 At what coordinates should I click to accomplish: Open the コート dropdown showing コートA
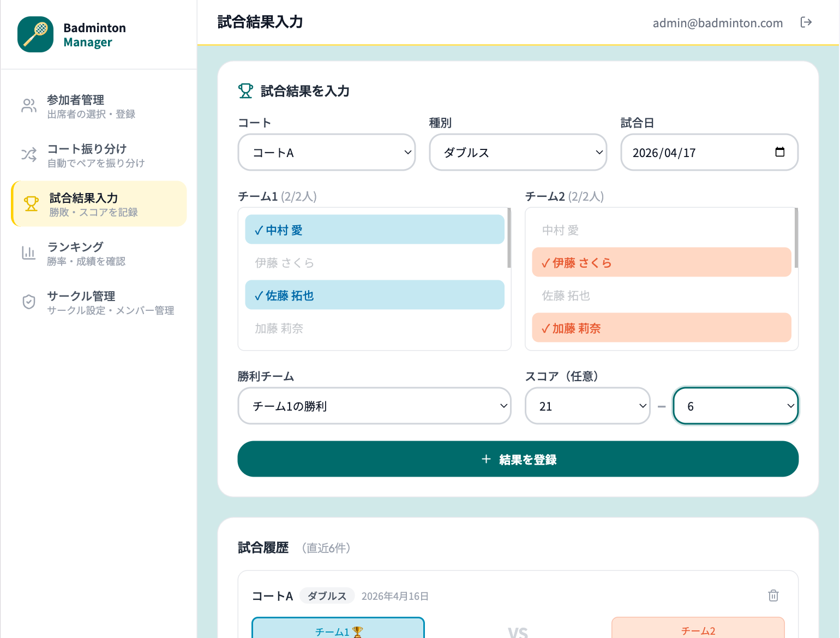tap(327, 152)
